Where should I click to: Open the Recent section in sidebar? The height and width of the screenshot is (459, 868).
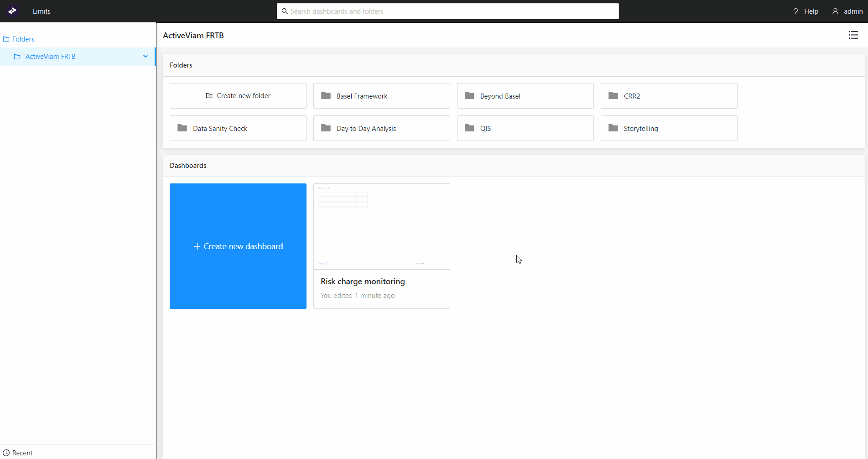click(x=18, y=453)
